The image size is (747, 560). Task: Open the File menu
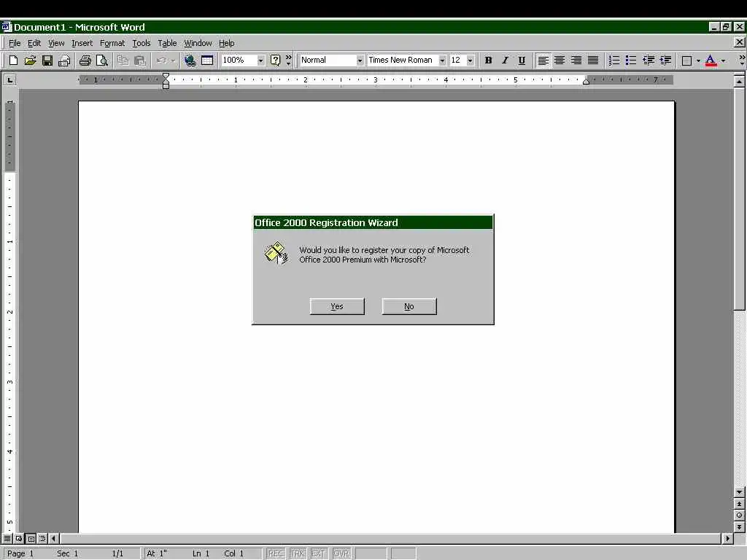pos(15,43)
